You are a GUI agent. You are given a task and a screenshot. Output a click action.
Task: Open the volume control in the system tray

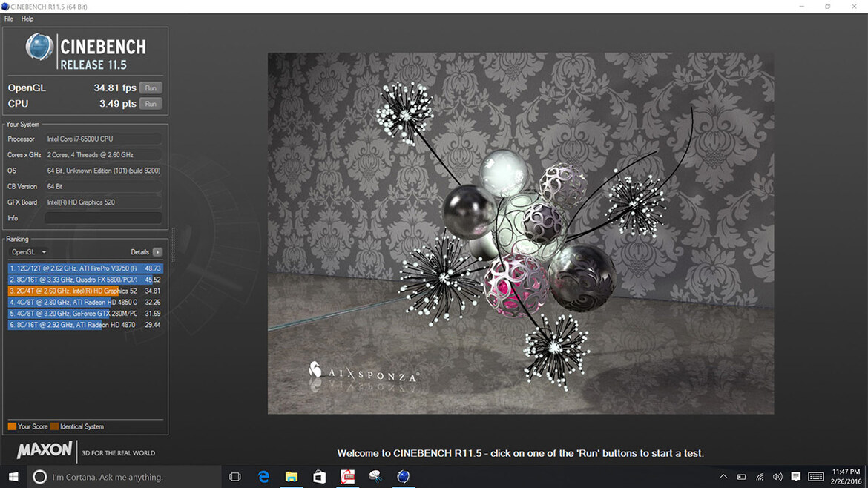coord(777,477)
